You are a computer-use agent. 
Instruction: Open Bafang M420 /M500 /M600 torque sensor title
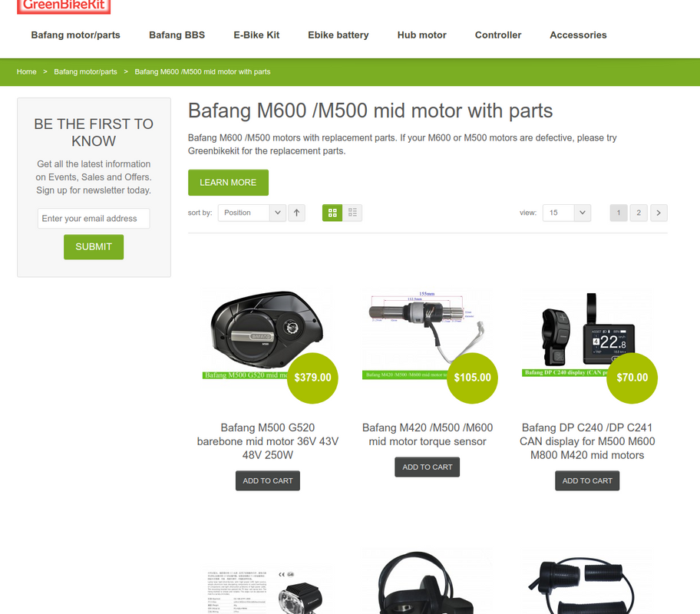point(428,434)
